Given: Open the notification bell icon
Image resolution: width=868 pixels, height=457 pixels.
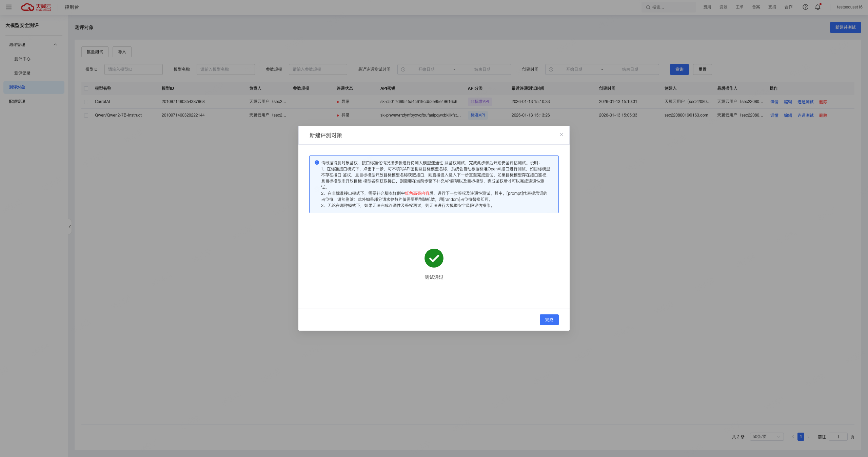Looking at the screenshot, I should (817, 7).
